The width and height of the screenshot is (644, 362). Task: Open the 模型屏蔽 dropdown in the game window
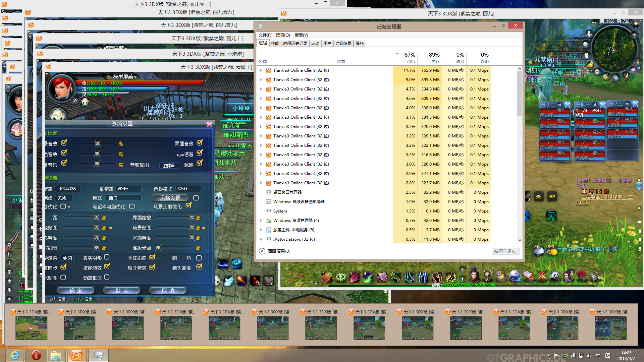124,77
